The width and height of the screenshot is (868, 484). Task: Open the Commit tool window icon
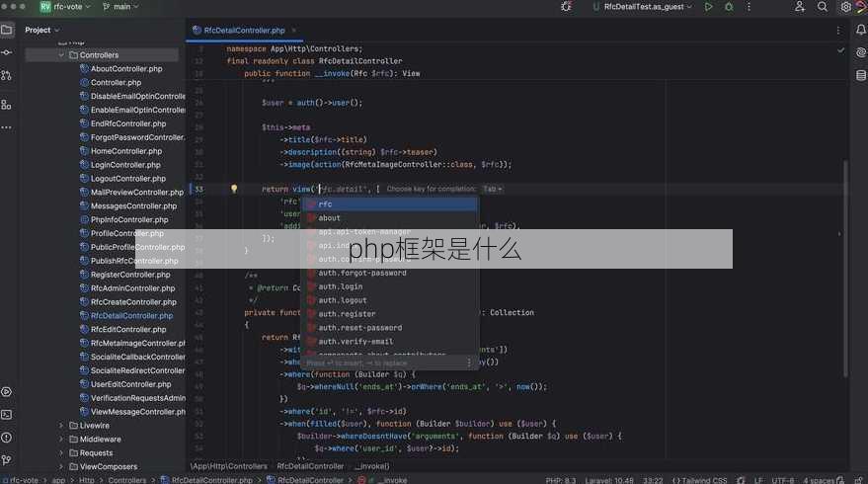pyautogui.click(x=7, y=52)
